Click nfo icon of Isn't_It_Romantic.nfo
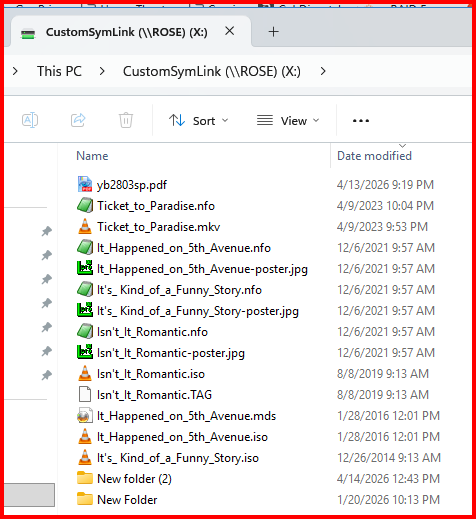This screenshot has width=476, height=519. click(x=85, y=331)
